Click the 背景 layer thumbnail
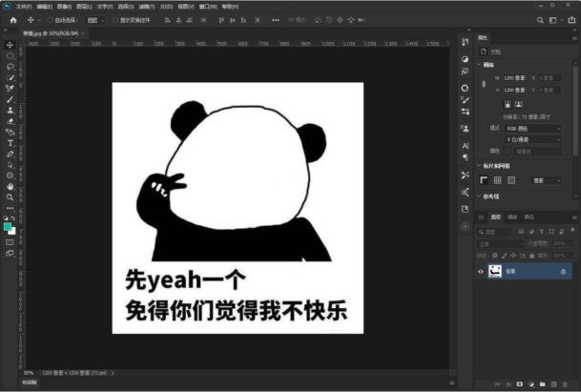This screenshot has height=392, width=581. (x=495, y=271)
